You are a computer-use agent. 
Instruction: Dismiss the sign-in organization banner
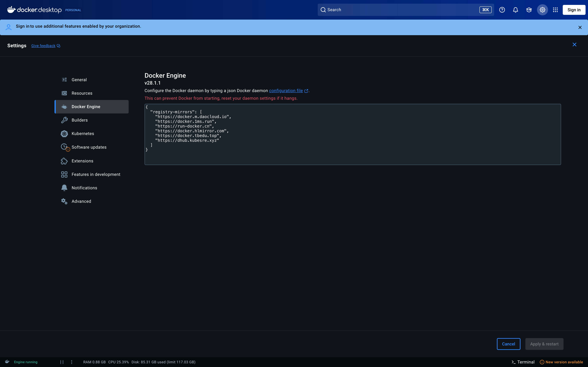(x=580, y=27)
